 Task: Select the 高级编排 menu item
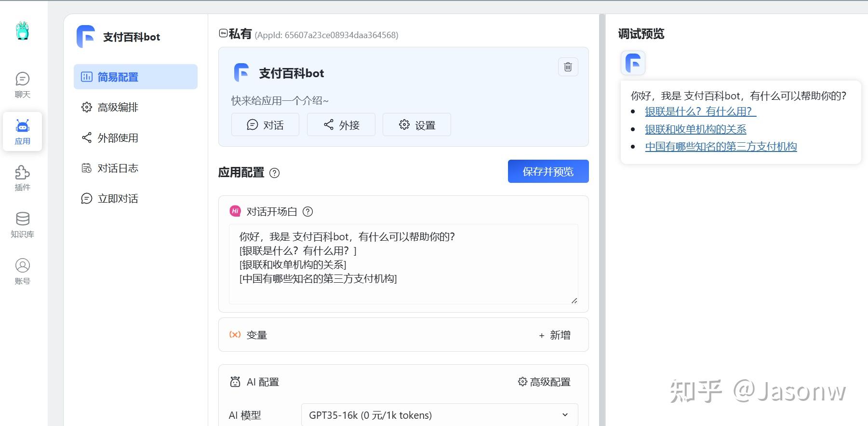(x=135, y=107)
